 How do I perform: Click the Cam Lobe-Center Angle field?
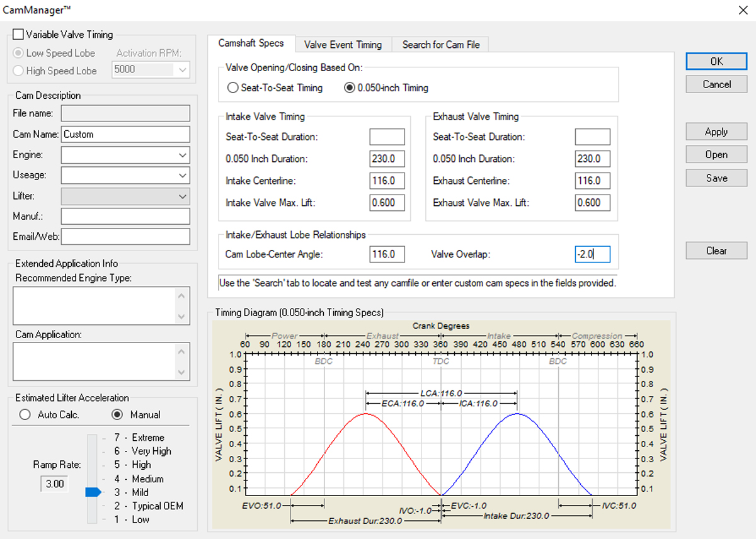pos(387,254)
